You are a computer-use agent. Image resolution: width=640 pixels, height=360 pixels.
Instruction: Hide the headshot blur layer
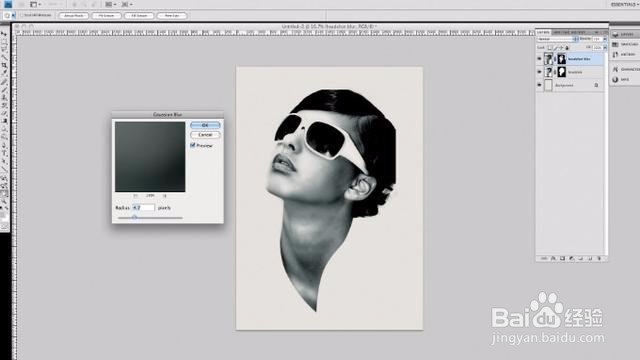540,59
